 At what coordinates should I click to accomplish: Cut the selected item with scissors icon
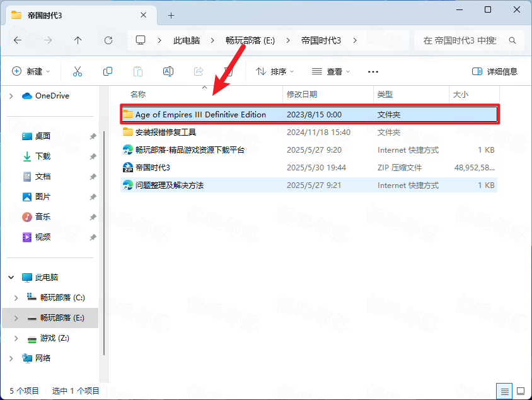78,71
